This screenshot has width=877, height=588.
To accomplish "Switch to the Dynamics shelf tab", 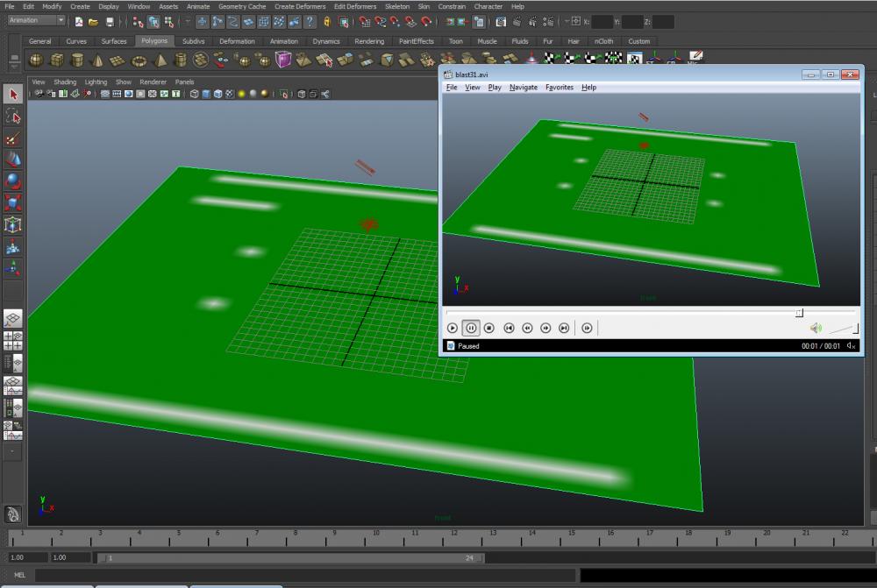I will (x=326, y=41).
